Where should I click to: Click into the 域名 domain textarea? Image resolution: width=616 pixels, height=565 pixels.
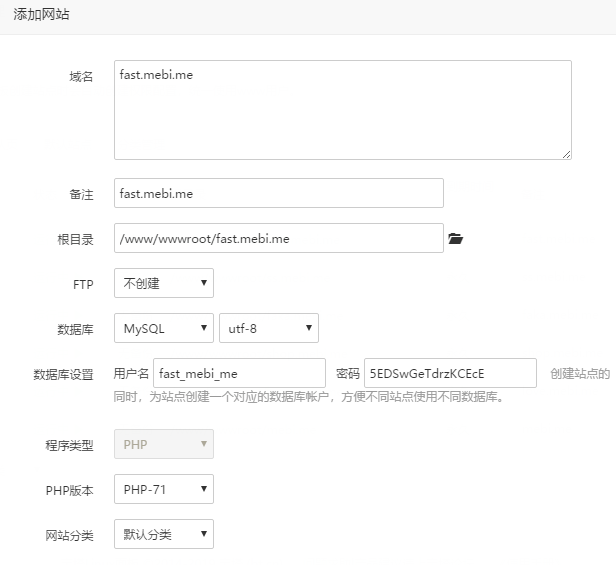(x=342, y=110)
